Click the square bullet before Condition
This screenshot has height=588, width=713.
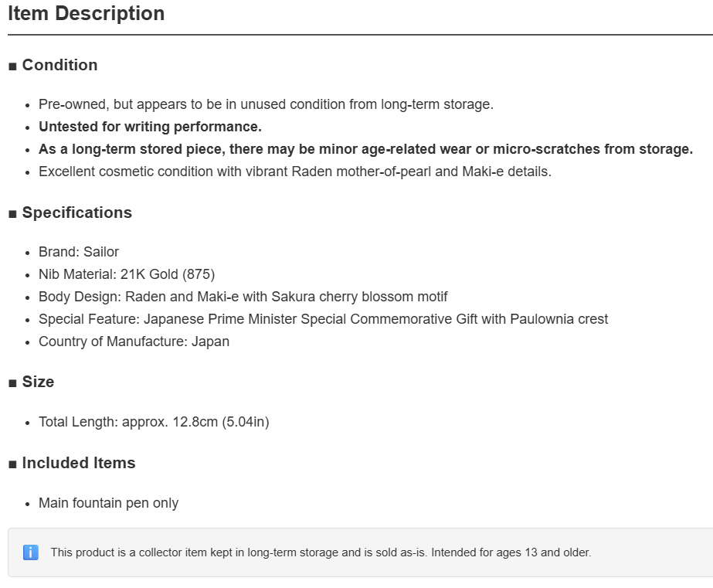12,66
